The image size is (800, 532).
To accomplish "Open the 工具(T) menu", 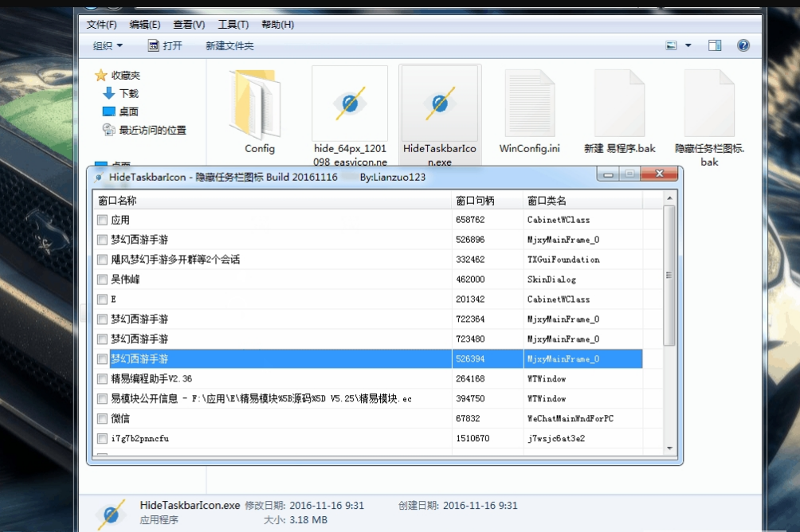I will pyautogui.click(x=233, y=25).
